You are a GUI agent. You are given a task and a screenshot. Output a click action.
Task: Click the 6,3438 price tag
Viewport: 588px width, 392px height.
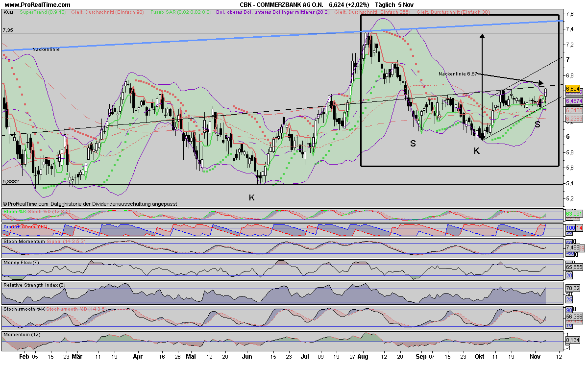point(574,111)
